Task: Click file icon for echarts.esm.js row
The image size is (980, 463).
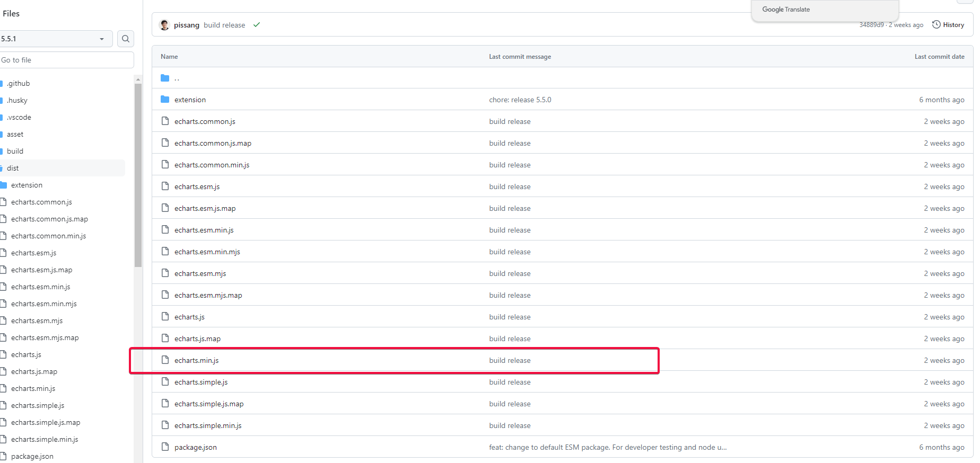Action: (x=165, y=186)
